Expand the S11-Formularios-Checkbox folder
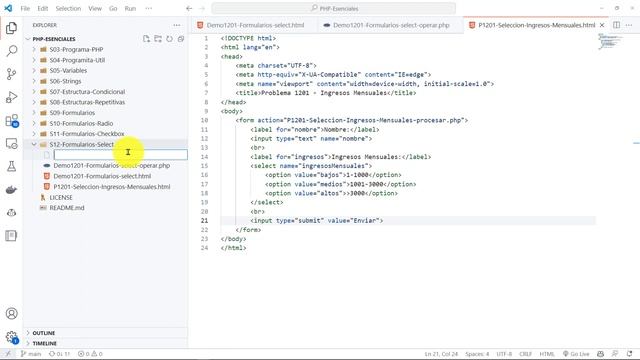 87,133
